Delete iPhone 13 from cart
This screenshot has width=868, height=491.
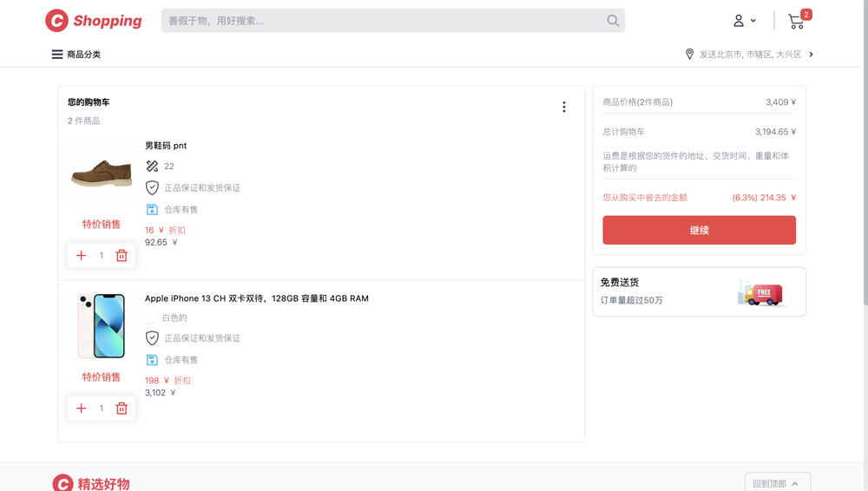click(122, 408)
